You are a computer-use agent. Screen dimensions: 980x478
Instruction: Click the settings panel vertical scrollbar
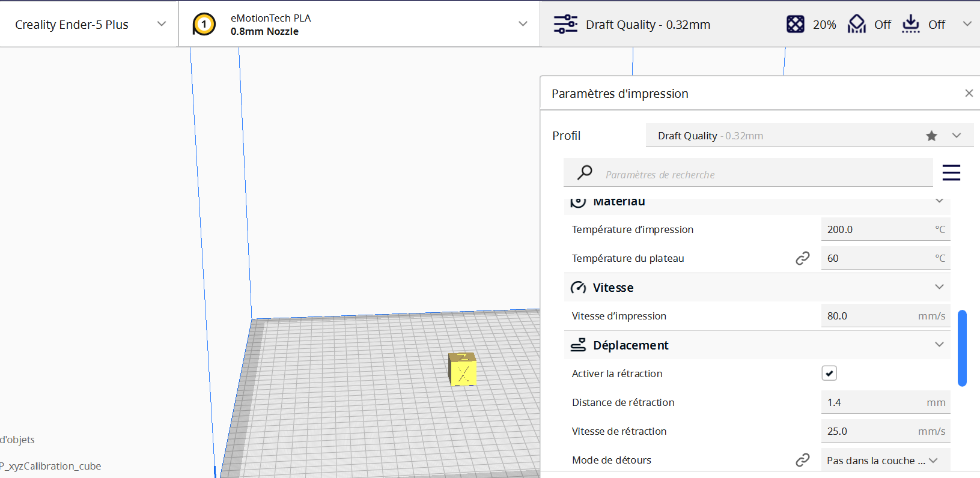[x=962, y=348]
